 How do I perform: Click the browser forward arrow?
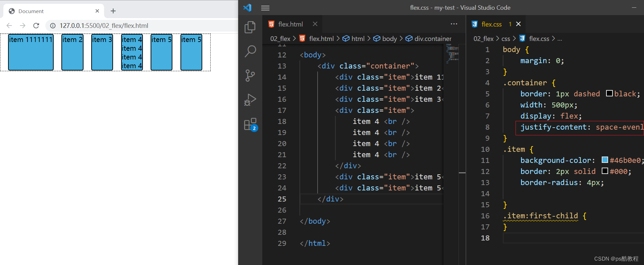(x=22, y=26)
